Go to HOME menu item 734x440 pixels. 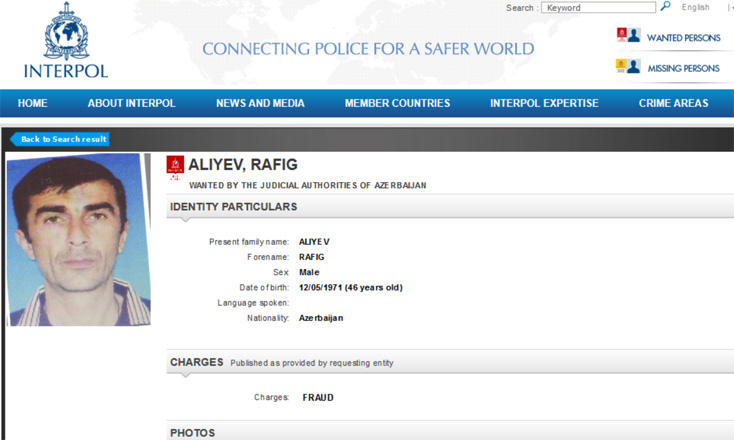32,103
